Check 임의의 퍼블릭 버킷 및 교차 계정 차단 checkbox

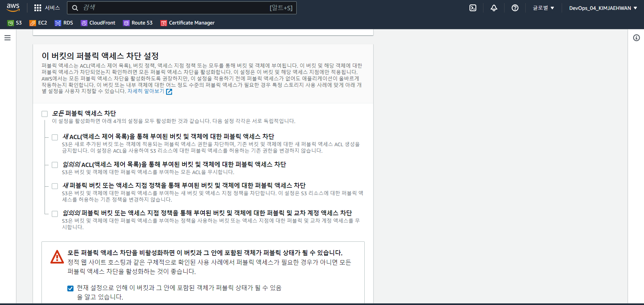(55, 214)
